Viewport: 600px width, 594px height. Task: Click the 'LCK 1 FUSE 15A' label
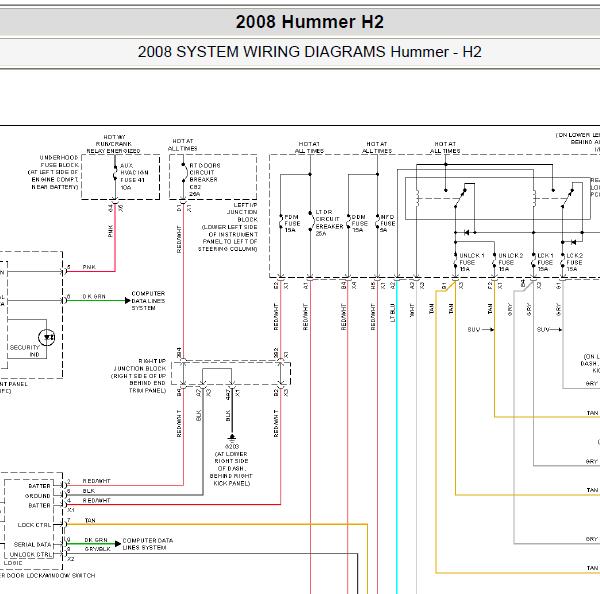click(545, 262)
